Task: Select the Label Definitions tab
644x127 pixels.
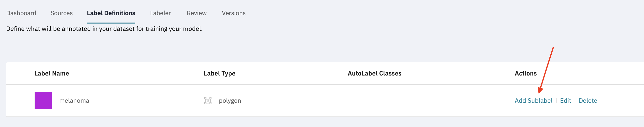Action: coord(111,13)
